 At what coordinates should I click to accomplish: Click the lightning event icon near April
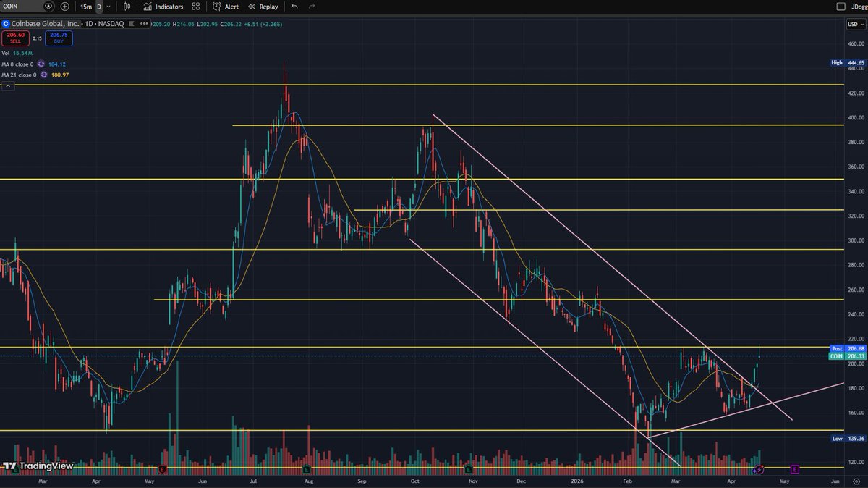click(x=757, y=470)
